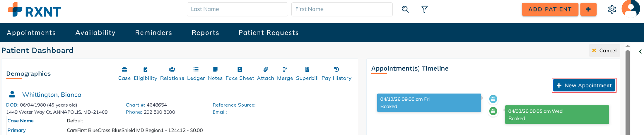Open the settings gear
The height and width of the screenshot is (135, 644).
coord(612,9)
